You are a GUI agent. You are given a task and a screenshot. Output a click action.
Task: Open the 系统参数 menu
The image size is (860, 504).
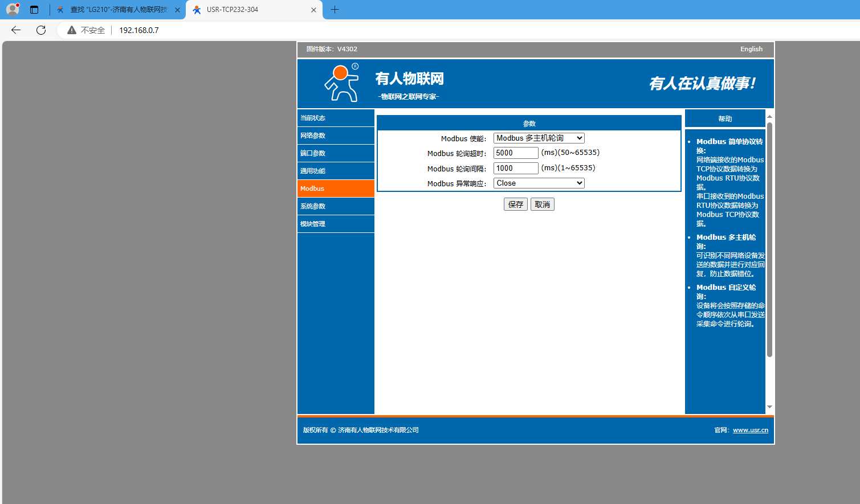click(336, 206)
